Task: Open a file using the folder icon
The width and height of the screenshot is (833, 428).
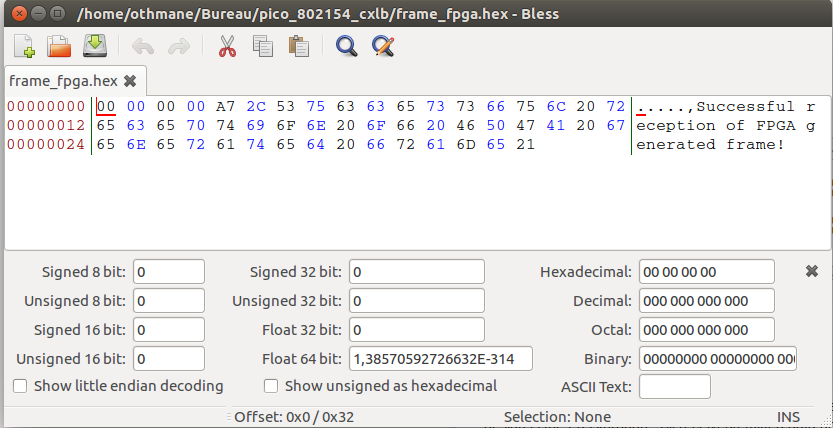Action: click(60, 46)
